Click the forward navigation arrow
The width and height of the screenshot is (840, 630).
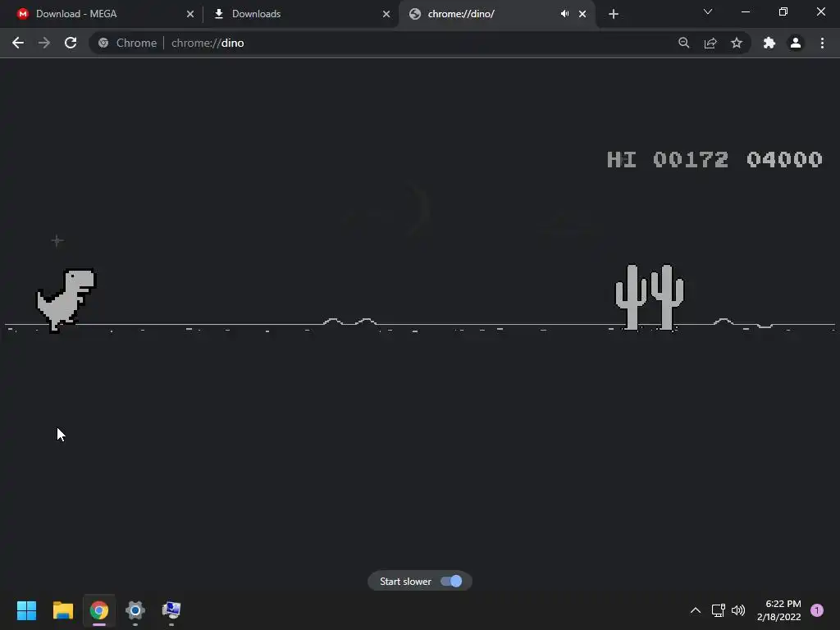pyautogui.click(x=44, y=43)
